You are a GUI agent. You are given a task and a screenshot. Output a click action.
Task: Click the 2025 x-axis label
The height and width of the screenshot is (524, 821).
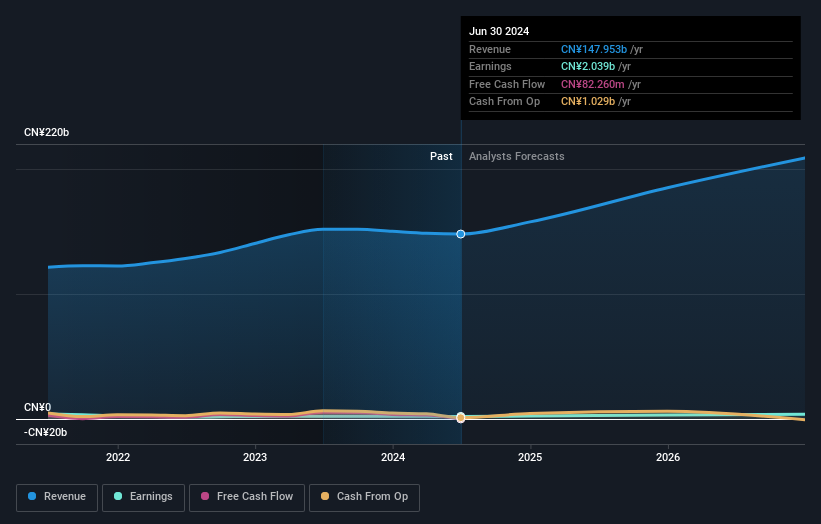pyautogui.click(x=530, y=457)
